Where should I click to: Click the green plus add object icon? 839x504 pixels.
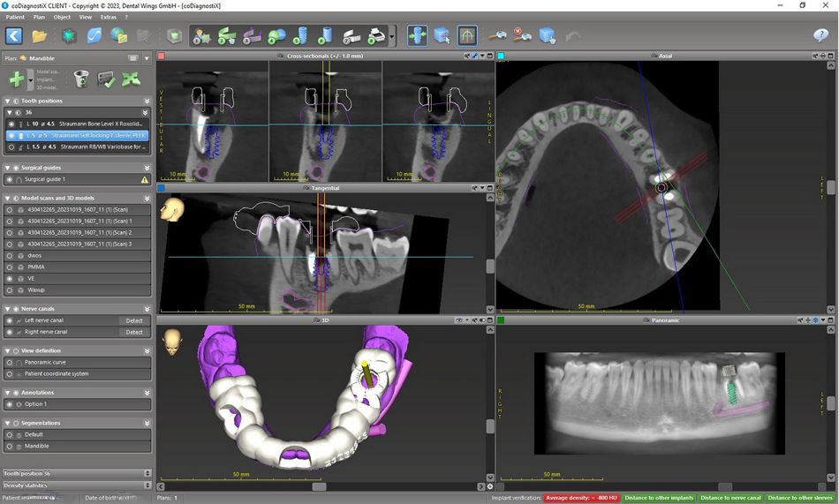[x=16, y=79]
